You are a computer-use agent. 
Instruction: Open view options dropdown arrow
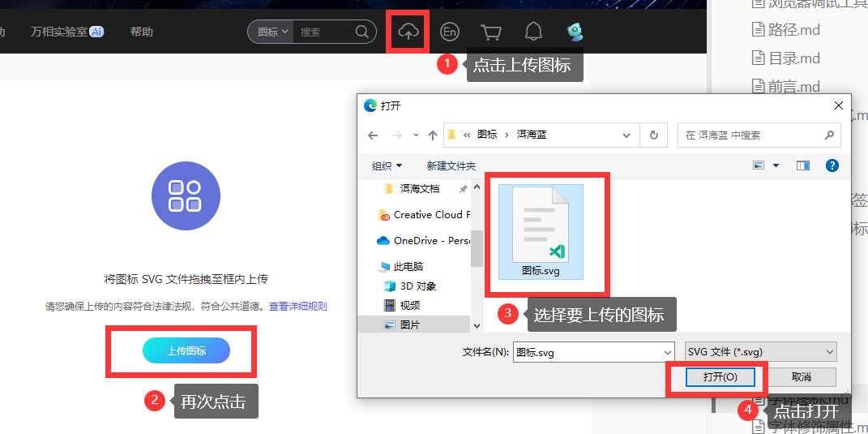click(x=776, y=165)
